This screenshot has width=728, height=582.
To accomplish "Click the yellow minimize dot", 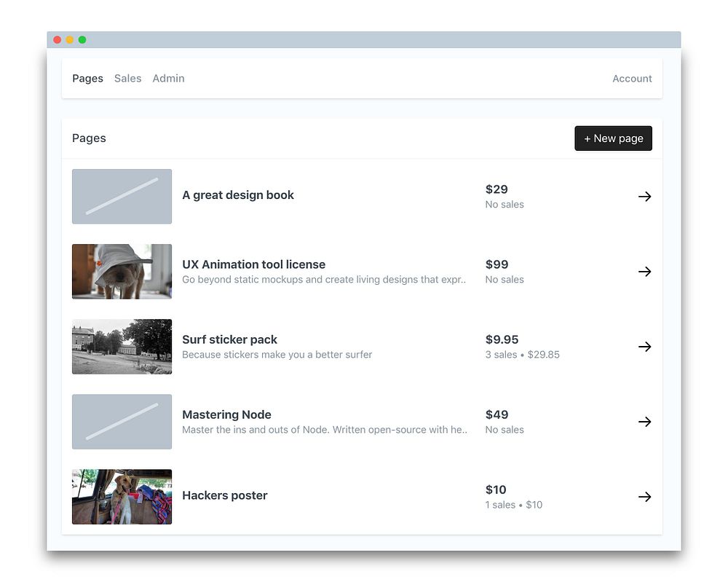I will pyautogui.click(x=70, y=40).
